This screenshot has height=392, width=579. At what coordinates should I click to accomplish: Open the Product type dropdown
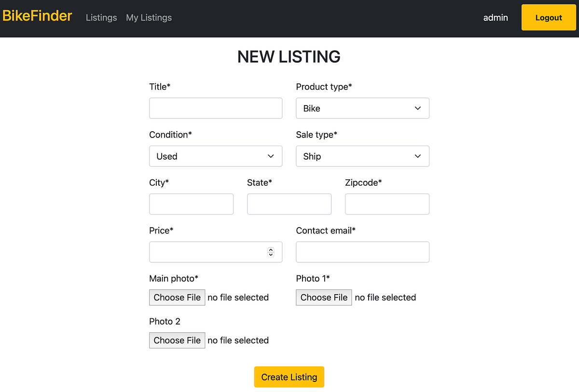[x=362, y=108]
